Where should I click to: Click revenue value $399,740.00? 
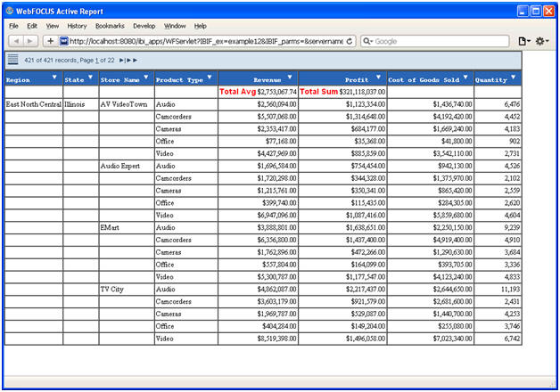pos(279,203)
